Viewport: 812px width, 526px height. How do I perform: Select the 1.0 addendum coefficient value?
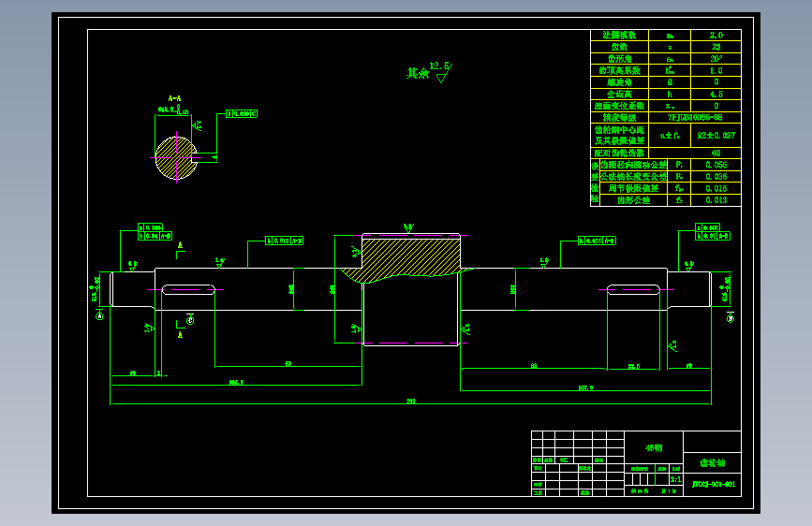[x=716, y=70]
